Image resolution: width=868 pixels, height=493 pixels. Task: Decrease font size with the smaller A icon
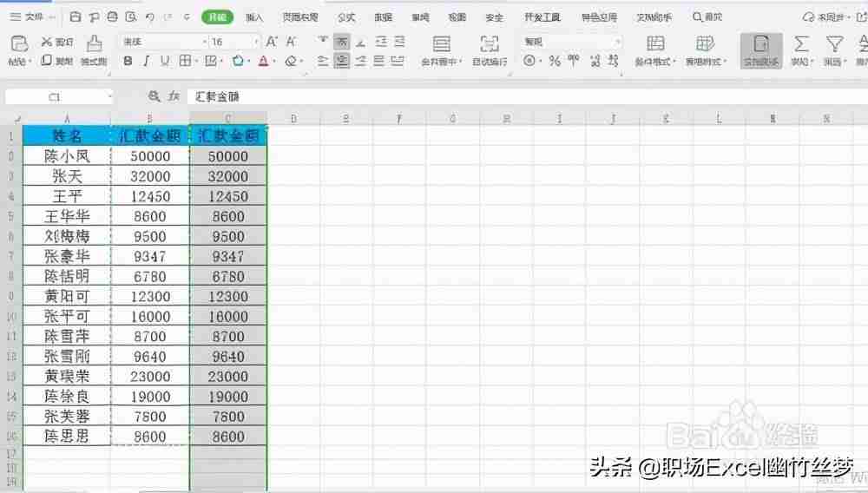291,42
